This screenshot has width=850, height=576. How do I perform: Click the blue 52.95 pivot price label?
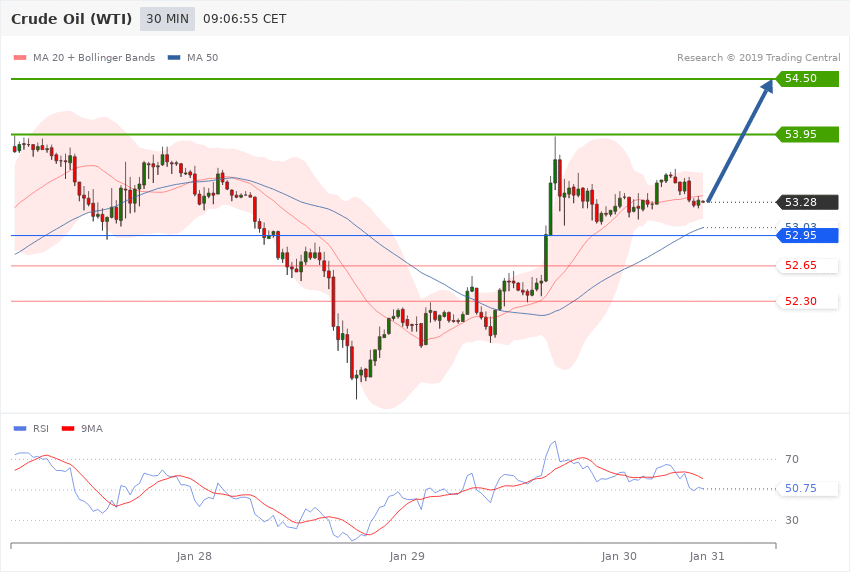(x=807, y=235)
